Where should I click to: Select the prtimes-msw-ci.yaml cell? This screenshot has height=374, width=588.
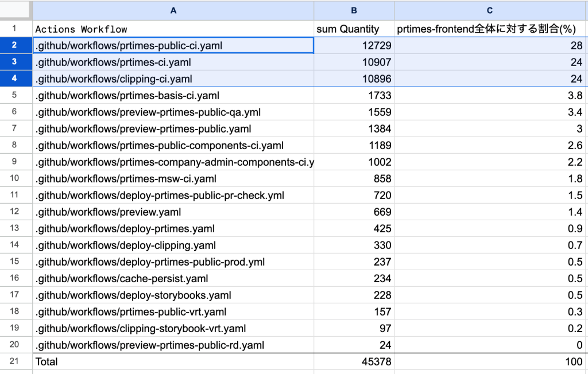[x=173, y=178]
